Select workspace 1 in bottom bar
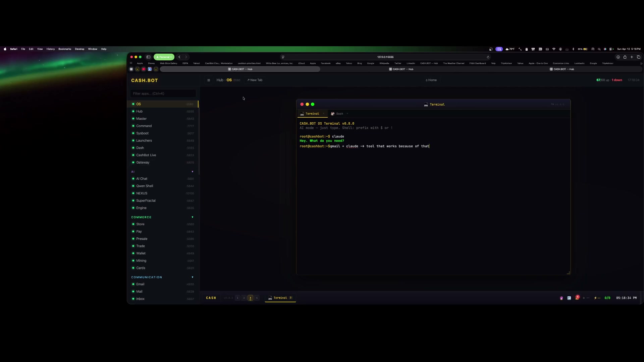644x362 pixels. point(237,298)
